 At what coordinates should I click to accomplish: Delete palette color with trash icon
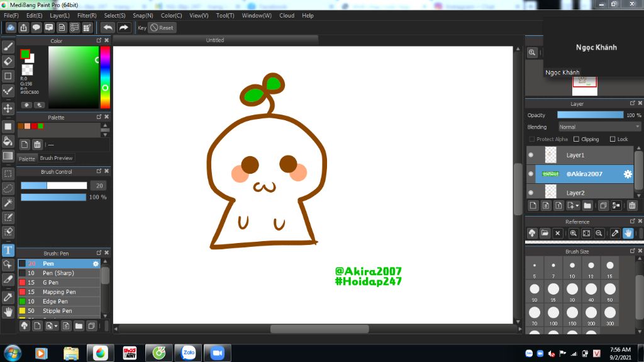pyautogui.click(x=37, y=144)
